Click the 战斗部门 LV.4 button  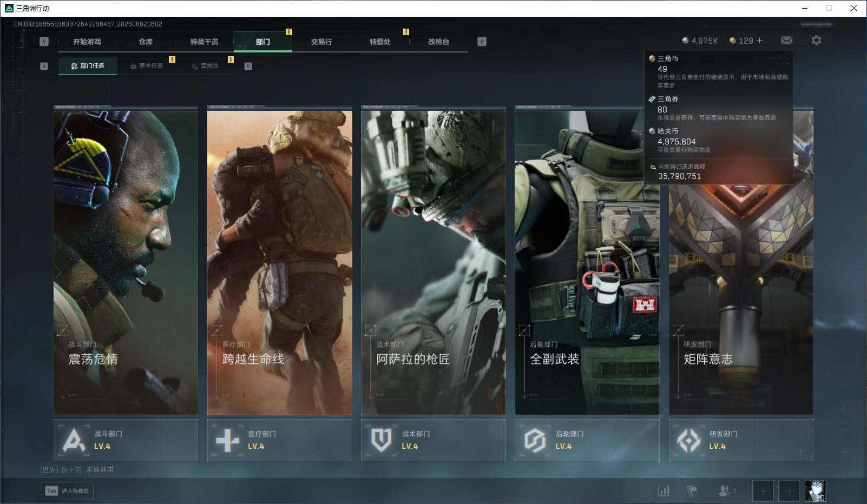pyautogui.click(x=126, y=440)
